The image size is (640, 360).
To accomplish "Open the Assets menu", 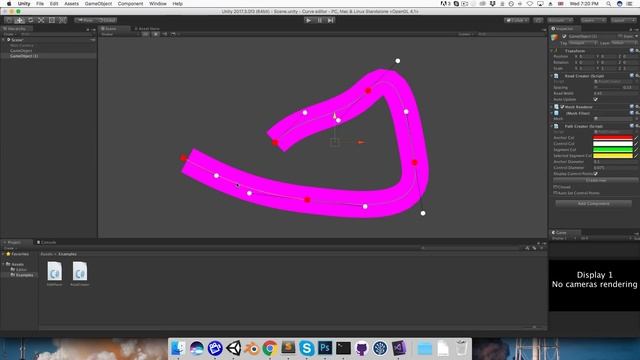I will pyautogui.click(x=71, y=4).
